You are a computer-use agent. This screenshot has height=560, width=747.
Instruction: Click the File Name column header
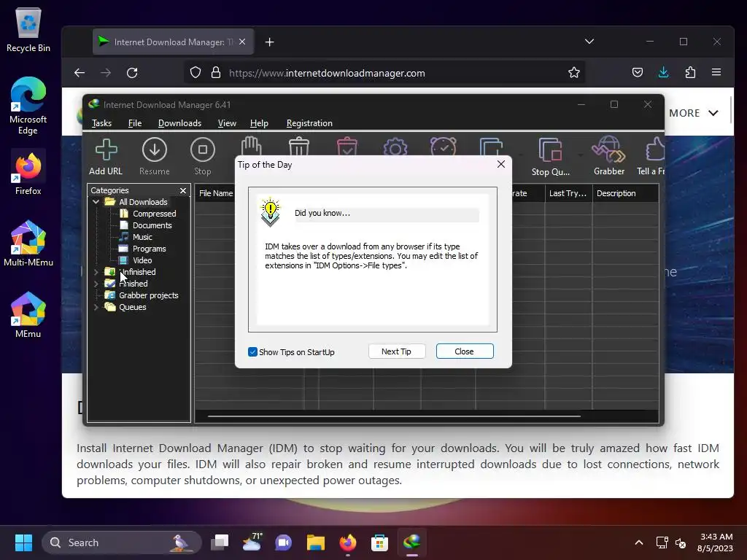[x=215, y=193]
